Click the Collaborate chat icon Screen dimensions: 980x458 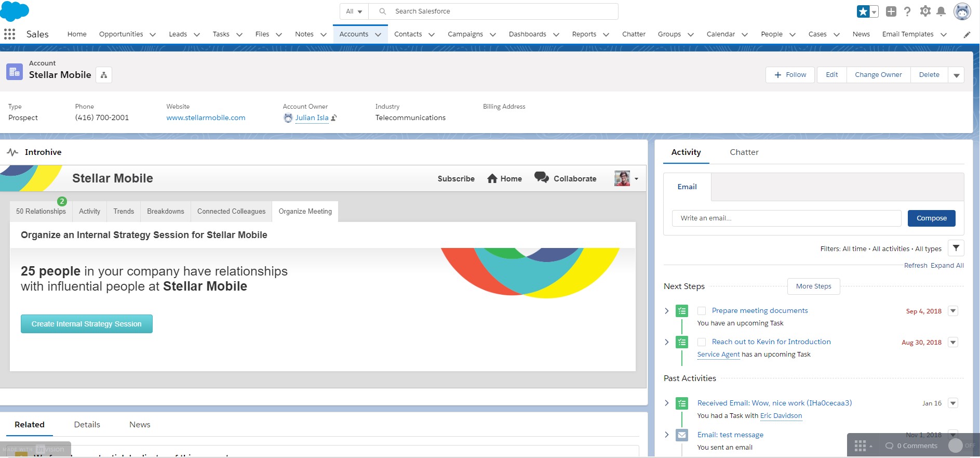tap(542, 178)
